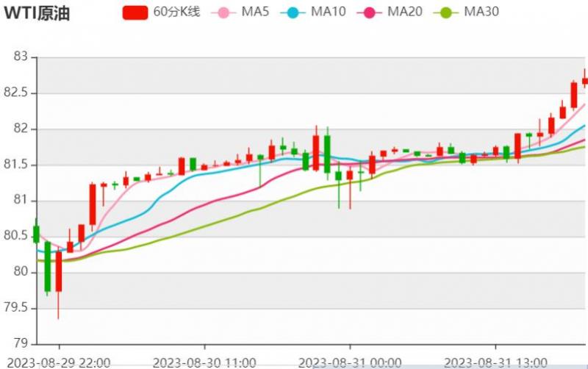Toggle the 60分K线 candlestick series legend
The image size is (588, 369).
pos(161,12)
